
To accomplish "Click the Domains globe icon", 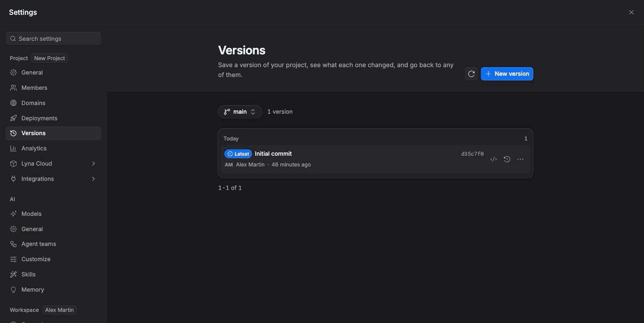I will 13,103.
